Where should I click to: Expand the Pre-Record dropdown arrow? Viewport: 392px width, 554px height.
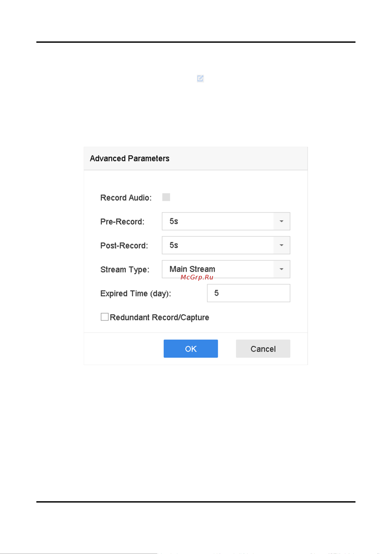(281, 221)
